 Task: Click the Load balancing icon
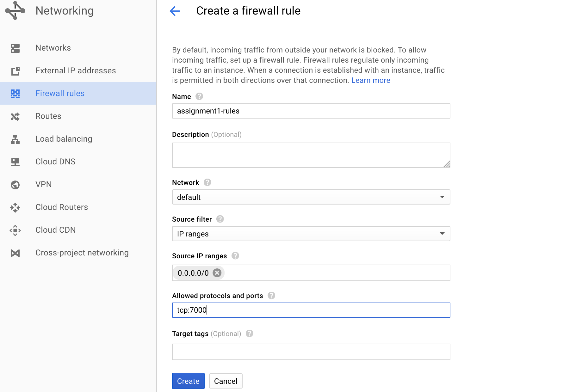15,139
